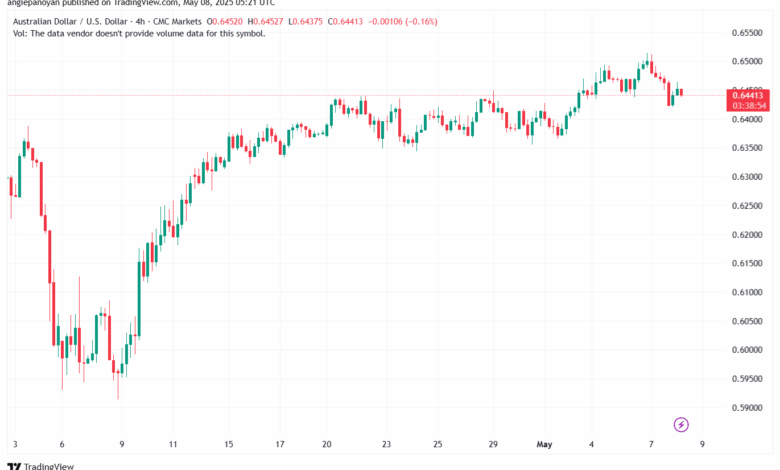Click the purple lightning bolt icon
This screenshot has height=470, width=780.
click(x=681, y=424)
